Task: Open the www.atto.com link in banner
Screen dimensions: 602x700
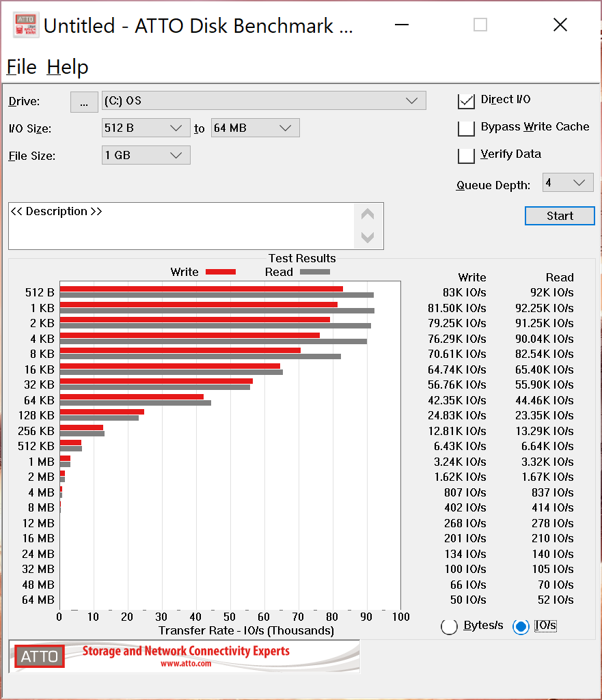Action: [x=186, y=664]
